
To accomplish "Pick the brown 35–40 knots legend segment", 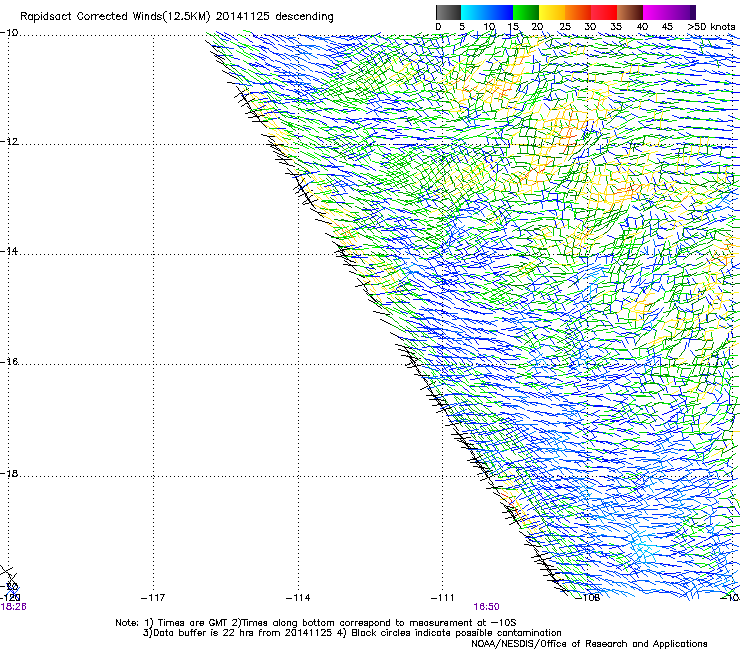I will 630,12.
